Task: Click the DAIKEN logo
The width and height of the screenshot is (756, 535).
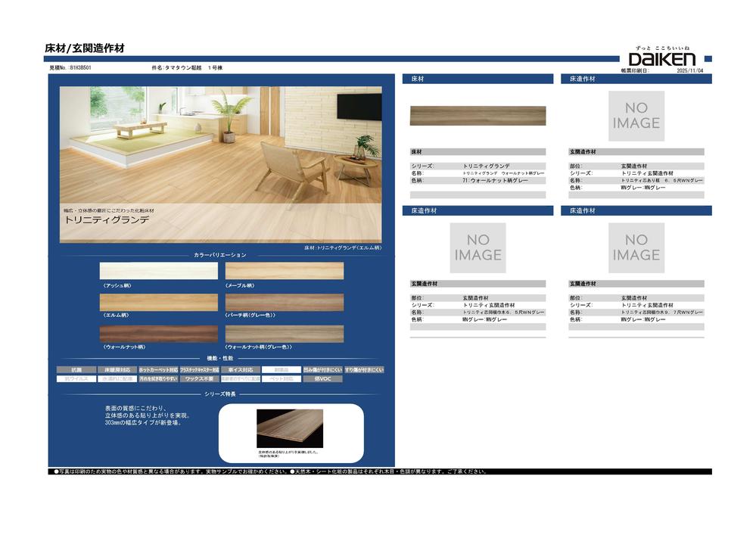Action: 662,58
